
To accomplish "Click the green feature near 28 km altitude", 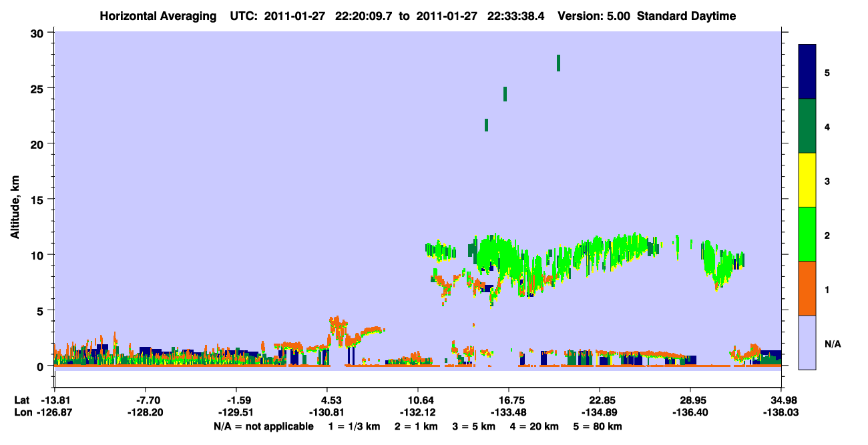I will tap(558, 63).
